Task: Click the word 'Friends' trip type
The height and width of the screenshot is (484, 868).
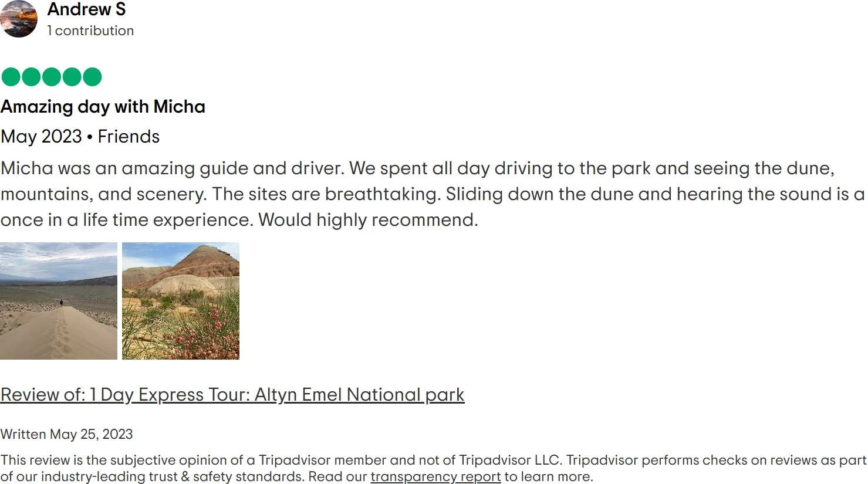Action: [129, 137]
